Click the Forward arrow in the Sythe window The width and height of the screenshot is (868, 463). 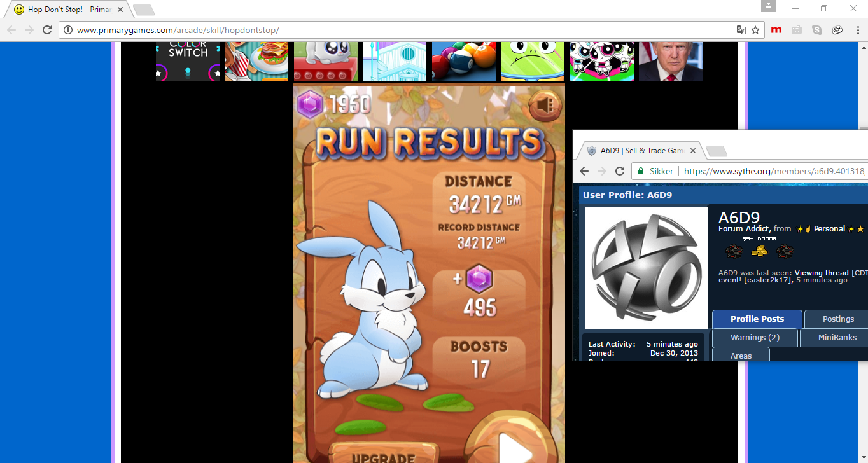point(602,171)
